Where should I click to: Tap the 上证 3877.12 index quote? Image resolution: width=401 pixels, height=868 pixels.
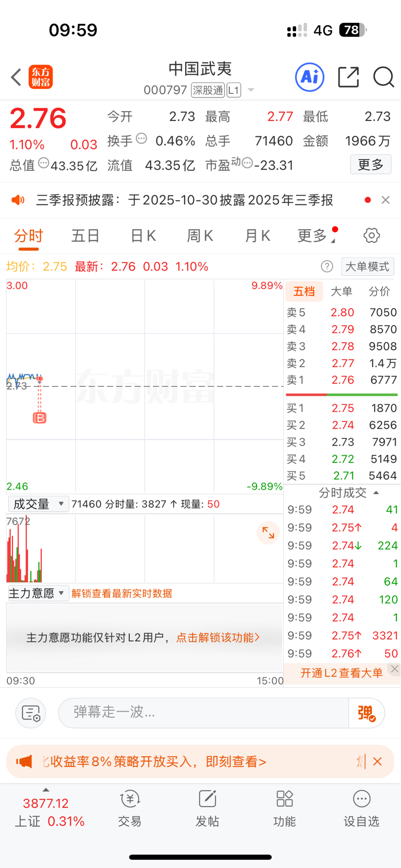[x=50, y=812]
